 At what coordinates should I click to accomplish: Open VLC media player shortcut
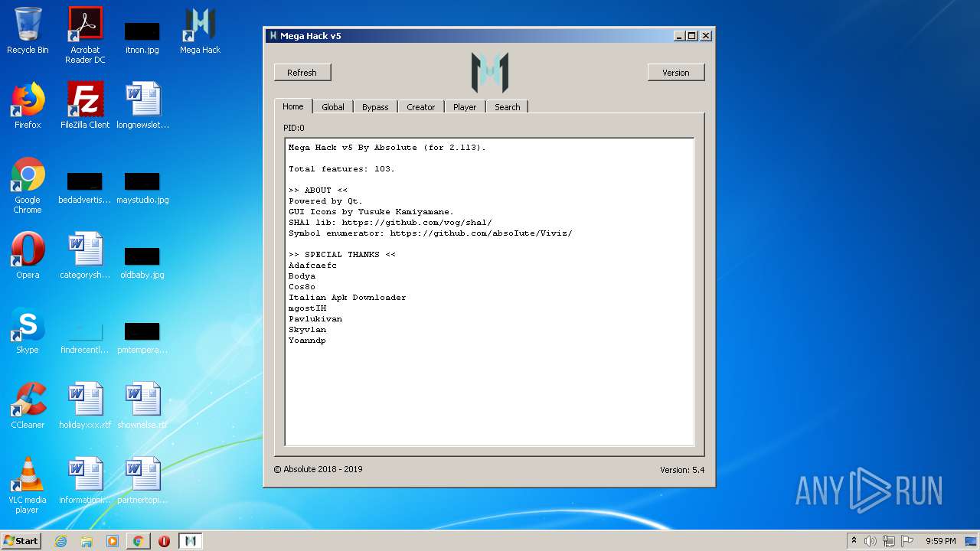28,485
